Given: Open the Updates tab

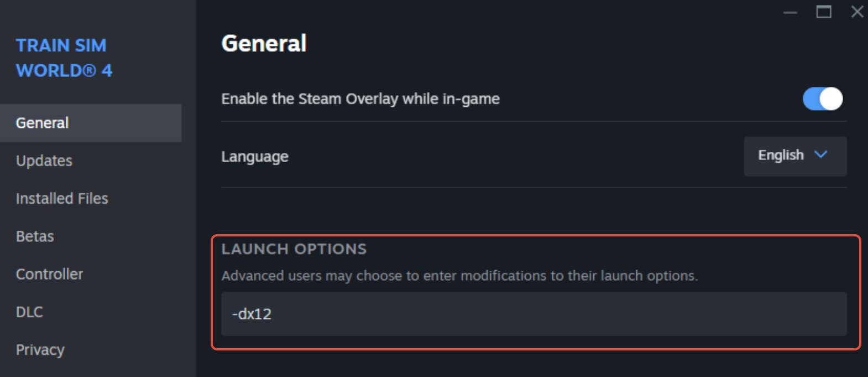Looking at the screenshot, I should tap(44, 161).
